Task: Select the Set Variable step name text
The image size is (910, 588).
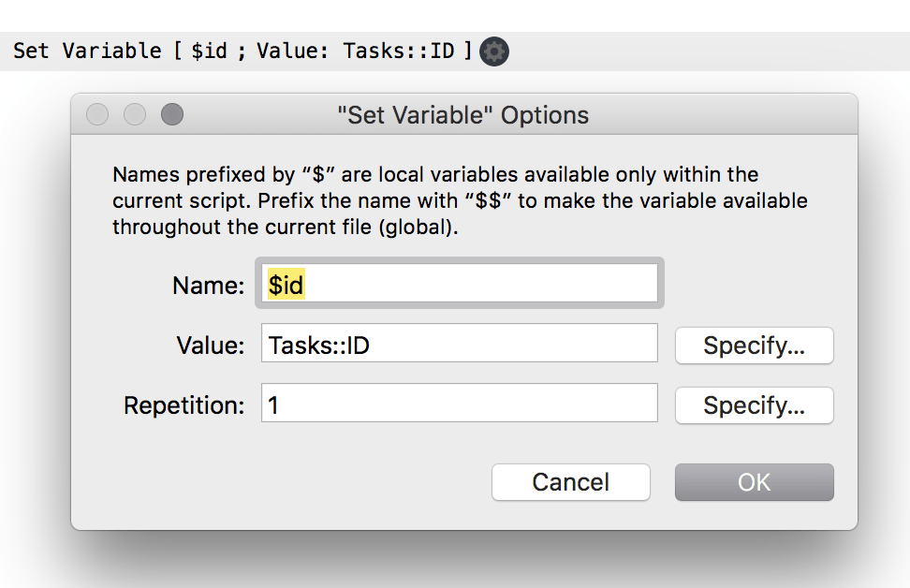Action: click(87, 51)
